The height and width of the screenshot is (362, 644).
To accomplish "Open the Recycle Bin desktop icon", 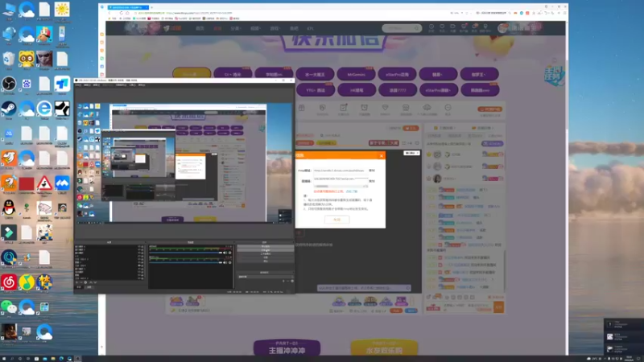I will 9,60.
